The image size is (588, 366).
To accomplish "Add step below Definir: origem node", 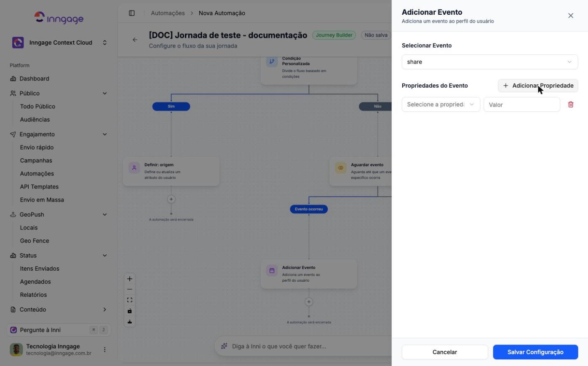I will [x=171, y=199].
